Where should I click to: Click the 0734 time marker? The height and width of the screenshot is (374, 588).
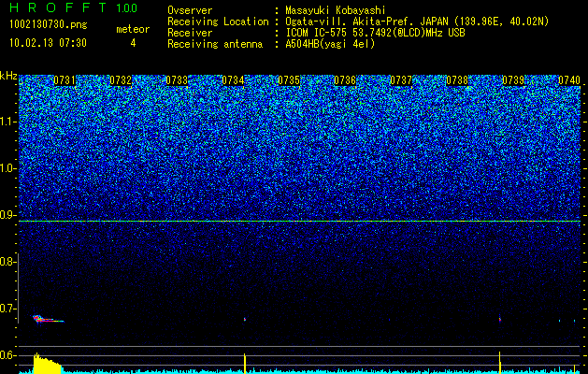(x=233, y=80)
